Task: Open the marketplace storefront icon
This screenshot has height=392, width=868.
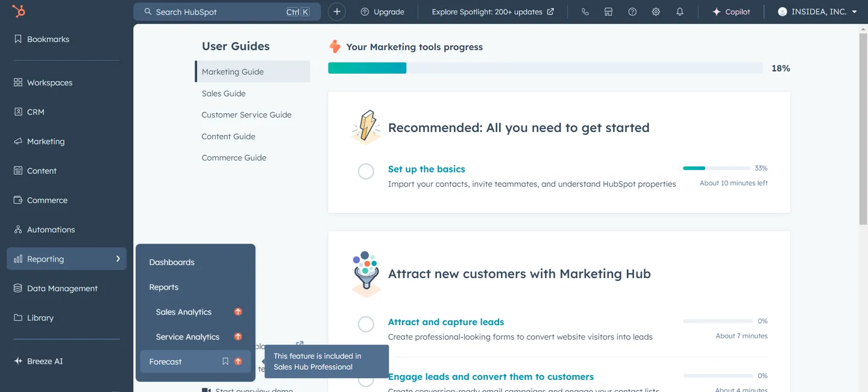Action: coord(608,11)
